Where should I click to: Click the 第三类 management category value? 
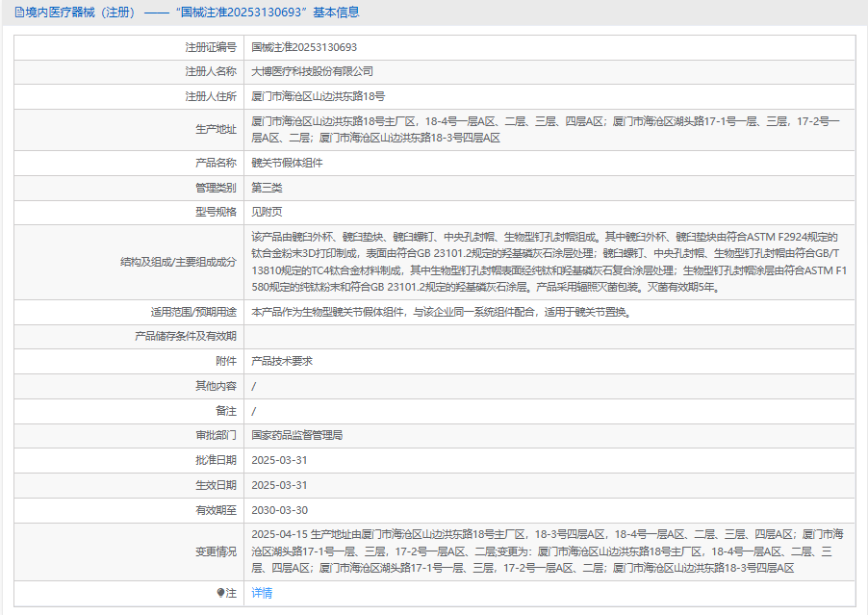pos(267,188)
